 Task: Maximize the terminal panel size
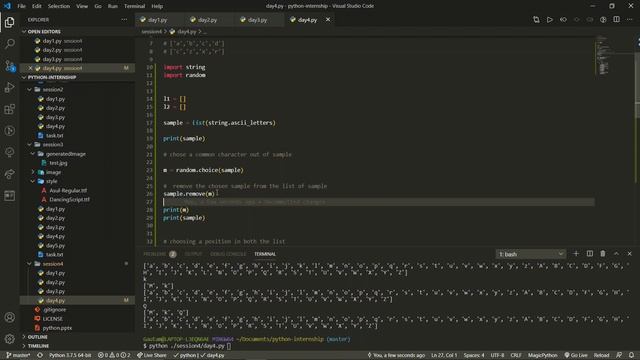point(616,254)
